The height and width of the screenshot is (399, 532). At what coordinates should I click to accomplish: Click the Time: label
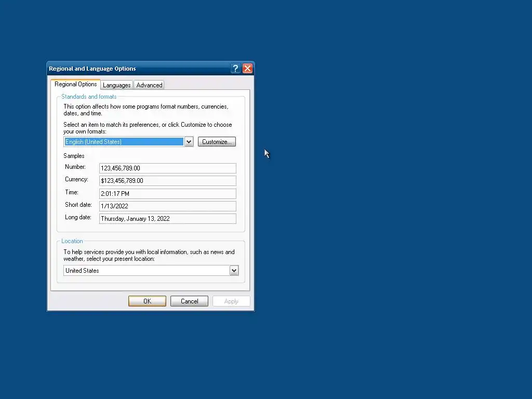pos(72,192)
